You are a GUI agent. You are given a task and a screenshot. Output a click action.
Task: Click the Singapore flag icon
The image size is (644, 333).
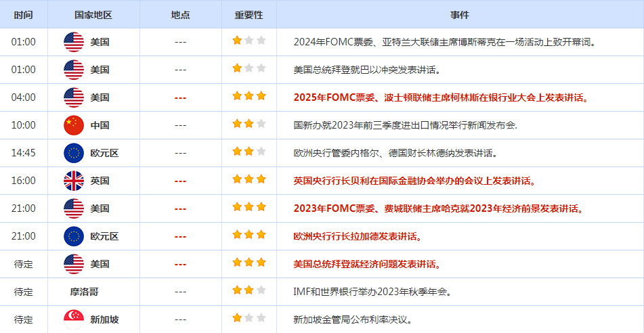pyautogui.click(x=74, y=319)
